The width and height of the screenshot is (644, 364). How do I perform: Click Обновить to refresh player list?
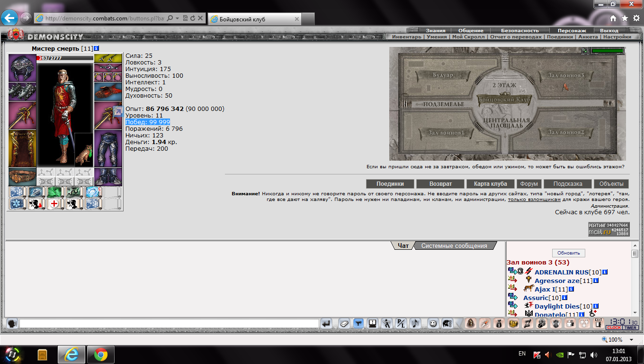[x=569, y=253]
